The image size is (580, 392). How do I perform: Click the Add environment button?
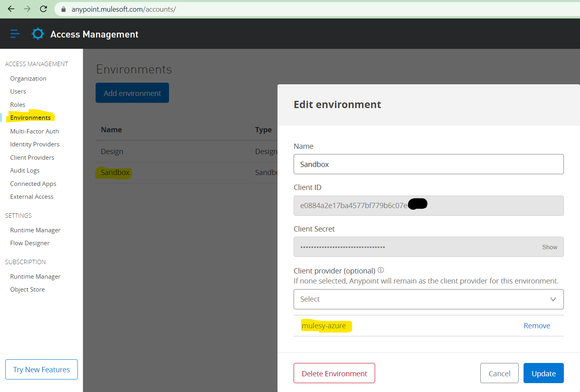click(x=132, y=93)
